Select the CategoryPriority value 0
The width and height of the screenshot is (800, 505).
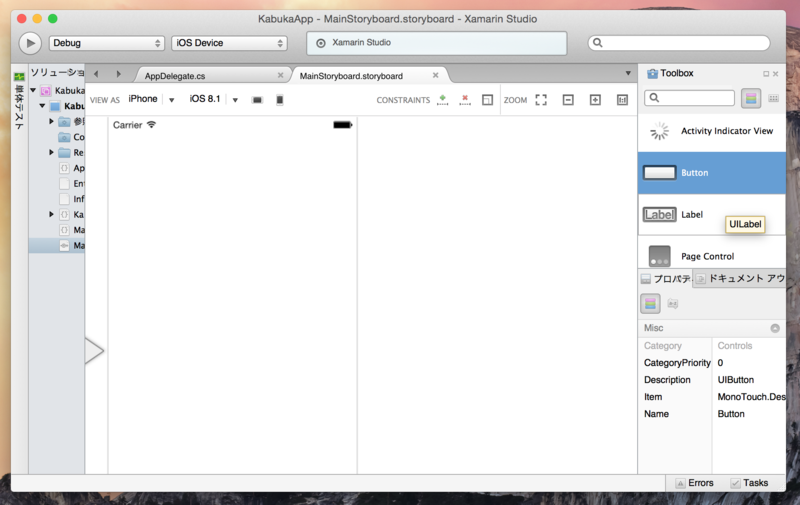720,363
